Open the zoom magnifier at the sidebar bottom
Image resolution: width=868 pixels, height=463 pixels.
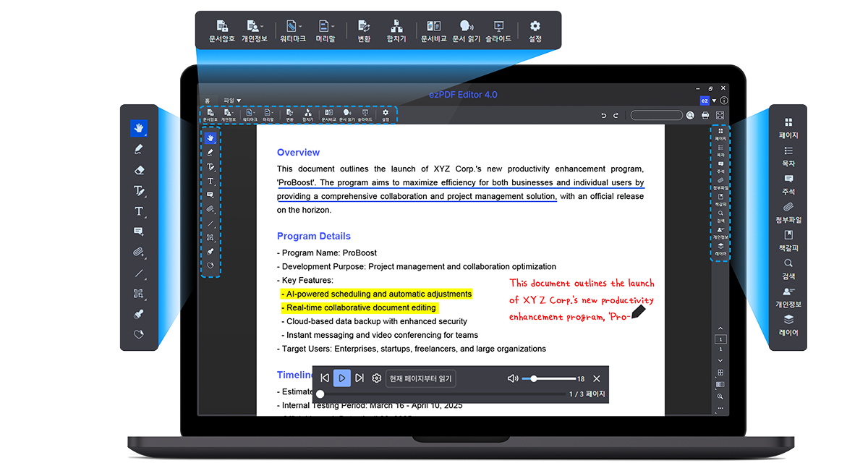[x=720, y=396]
